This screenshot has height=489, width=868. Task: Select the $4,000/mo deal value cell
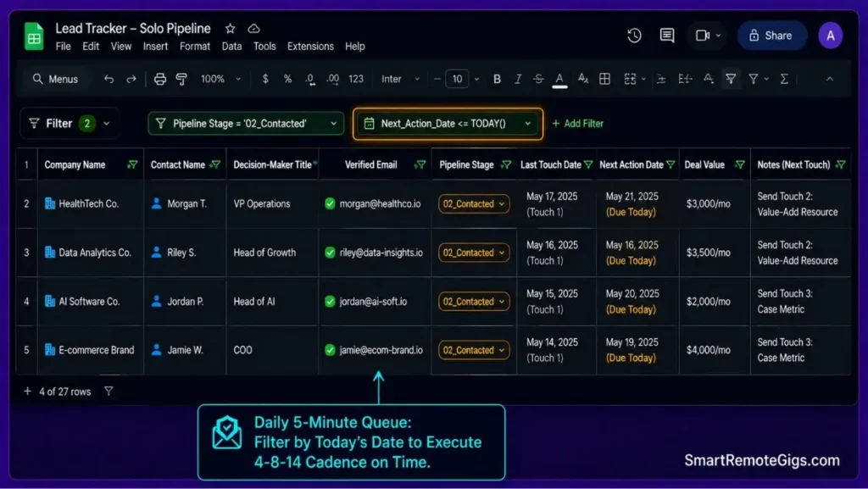714,350
